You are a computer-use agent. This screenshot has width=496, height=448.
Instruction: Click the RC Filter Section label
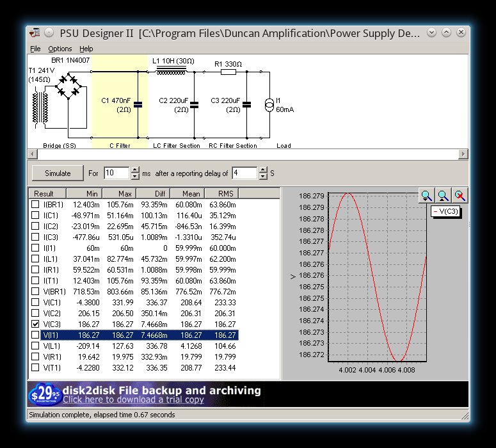click(233, 145)
